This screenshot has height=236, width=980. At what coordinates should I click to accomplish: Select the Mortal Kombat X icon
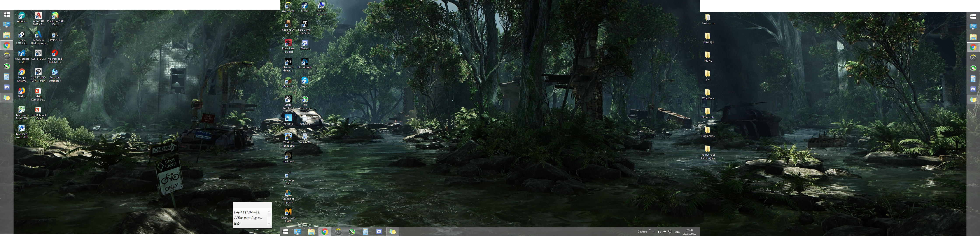pyautogui.click(x=288, y=103)
